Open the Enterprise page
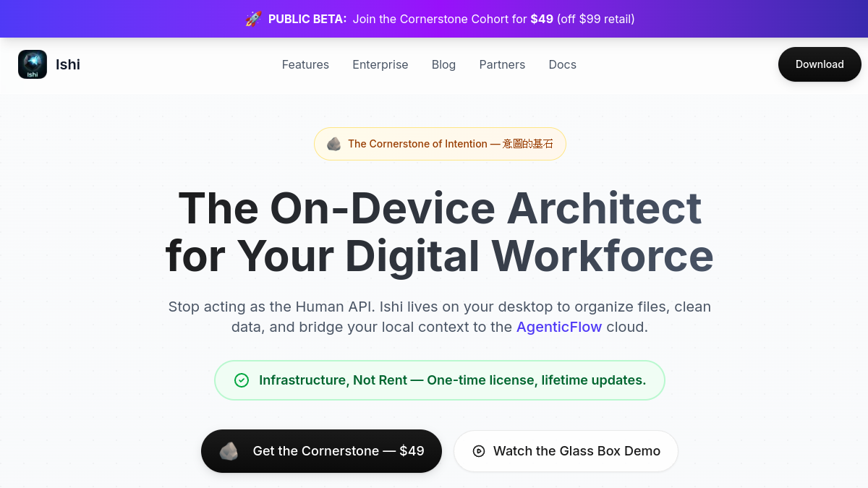The image size is (868, 488). click(x=380, y=64)
